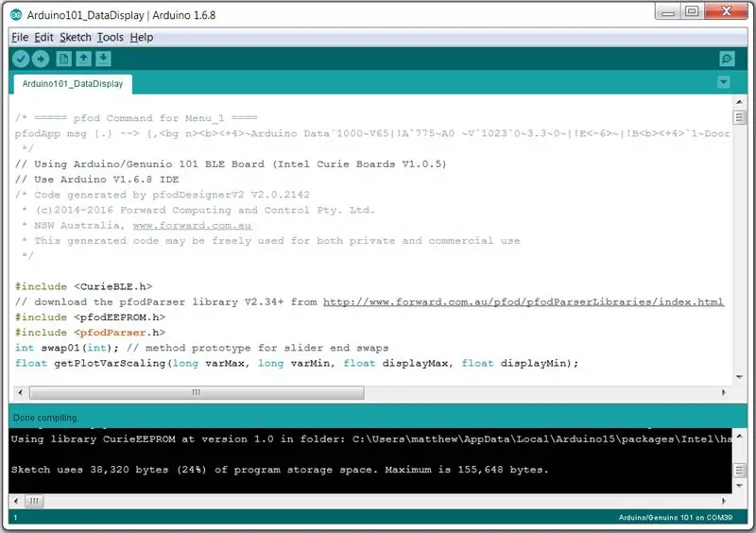
Task: Click the 'pfod Command for Menu_1' comment
Action: [x=136, y=118]
